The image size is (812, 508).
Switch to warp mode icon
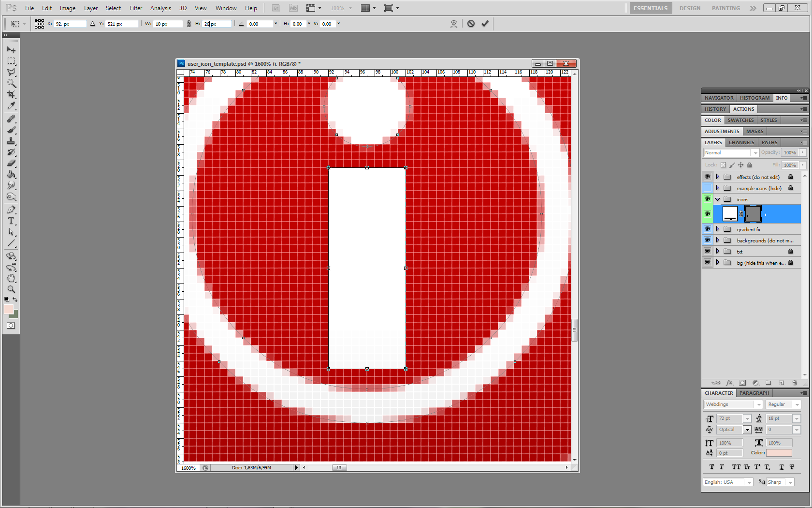point(453,23)
